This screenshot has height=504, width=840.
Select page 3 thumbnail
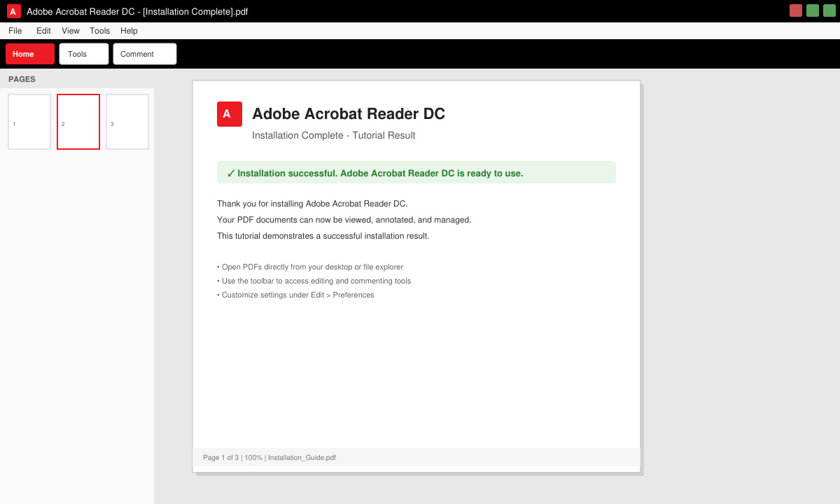pyautogui.click(x=127, y=122)
